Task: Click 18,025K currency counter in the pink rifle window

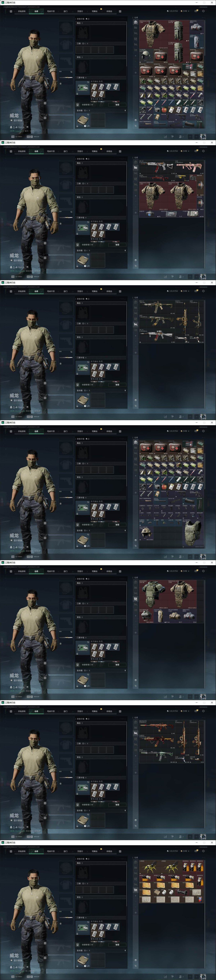Action: point(173,151)
